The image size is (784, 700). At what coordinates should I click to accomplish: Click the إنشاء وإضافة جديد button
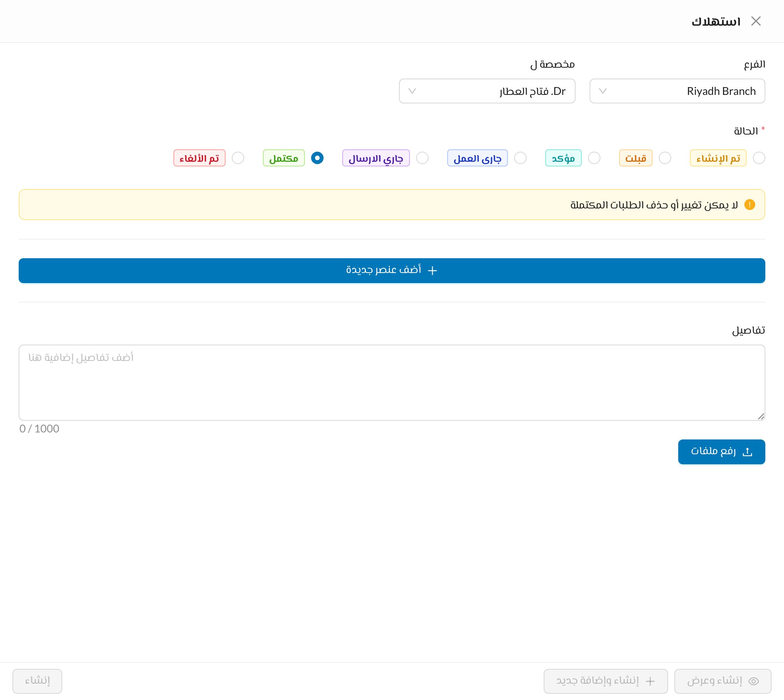tap(605, 681)
